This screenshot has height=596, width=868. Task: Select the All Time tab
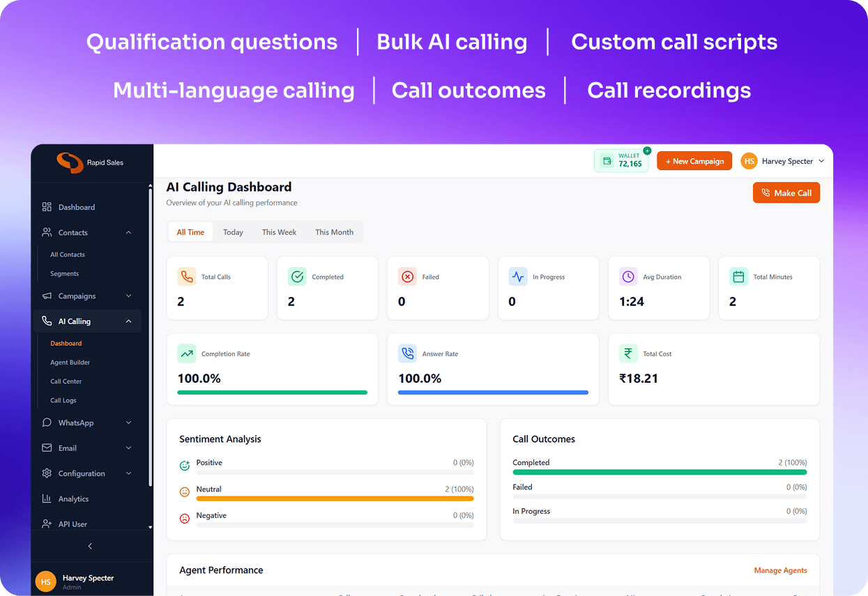coord(190,232)
